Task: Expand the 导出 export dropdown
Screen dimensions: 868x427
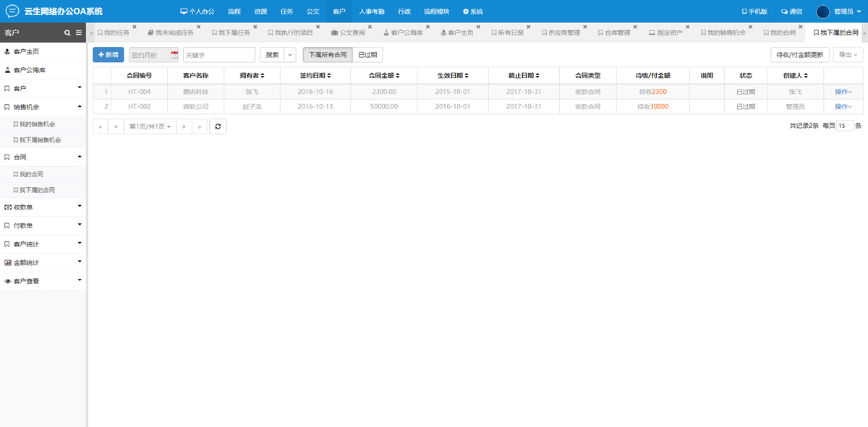Action: pyautogui.click(x=848, y=55)
